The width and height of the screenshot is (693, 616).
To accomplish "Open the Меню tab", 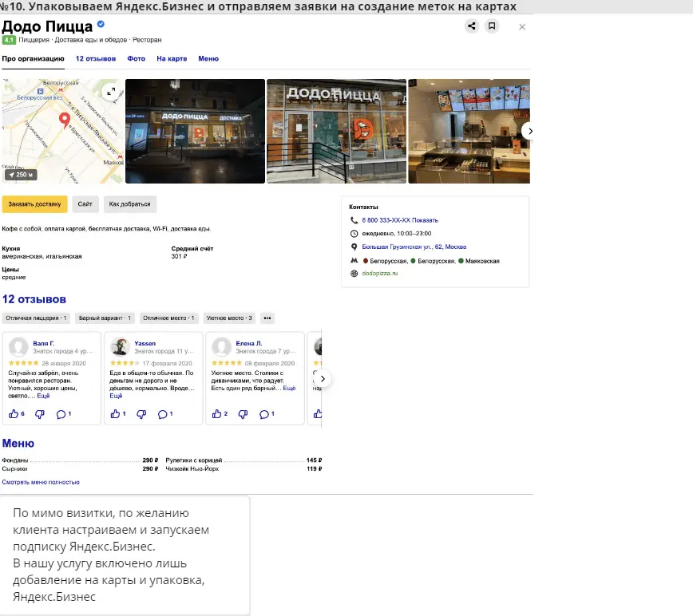I will pyautogui.click(x=208, y=58).
